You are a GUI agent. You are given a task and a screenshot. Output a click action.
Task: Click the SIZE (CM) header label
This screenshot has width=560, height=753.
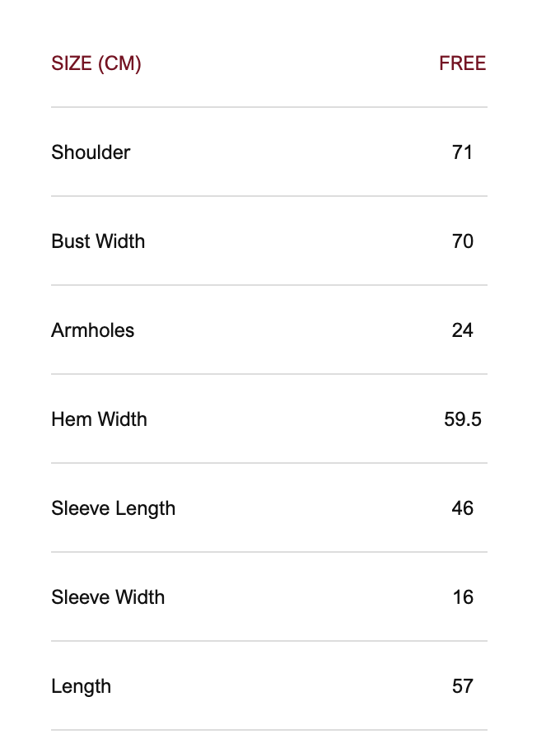(x=96, y=63)
